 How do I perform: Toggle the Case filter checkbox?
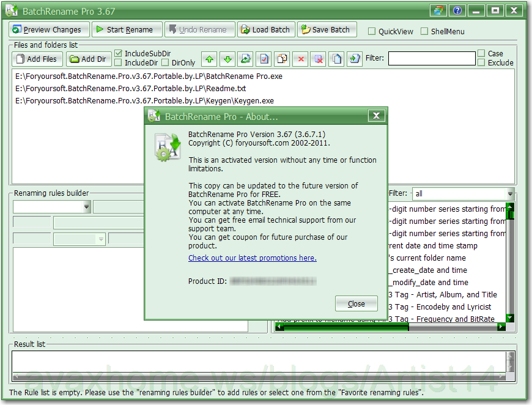(481, 53)
